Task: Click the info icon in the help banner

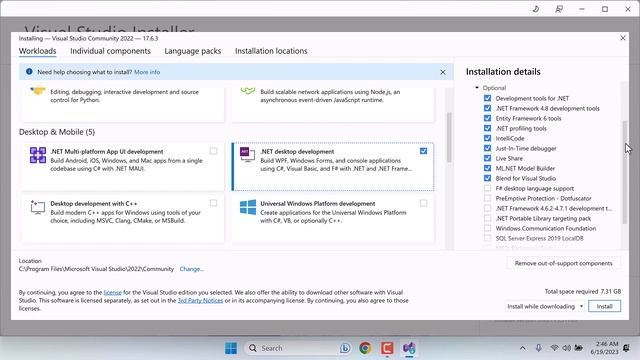Action: pos(29,71)
